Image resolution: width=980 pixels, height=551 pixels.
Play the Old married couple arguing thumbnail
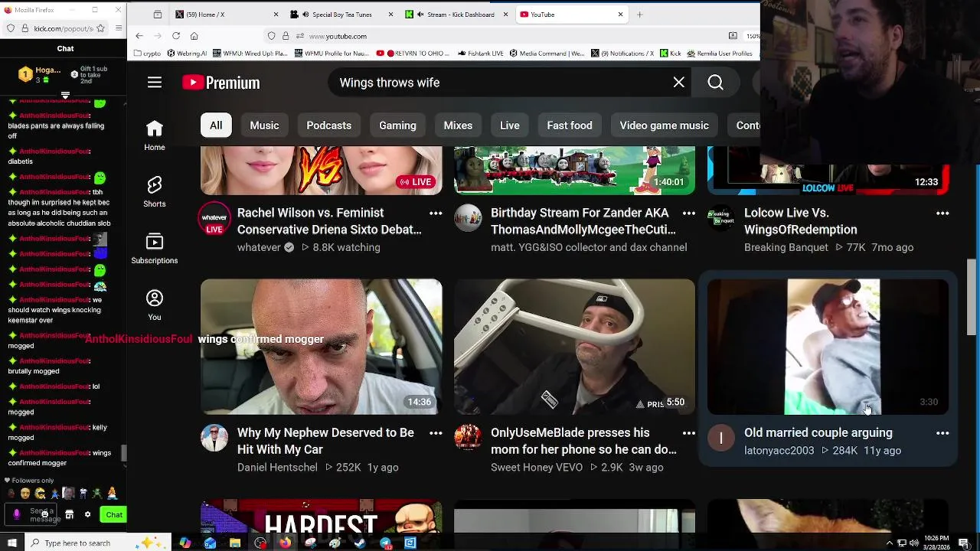tap(828, 347)
